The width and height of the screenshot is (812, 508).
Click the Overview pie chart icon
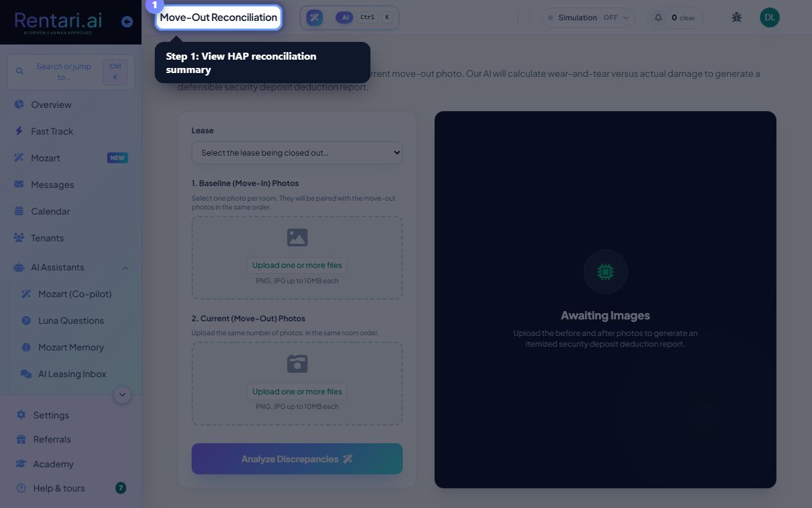coord(19,104)
